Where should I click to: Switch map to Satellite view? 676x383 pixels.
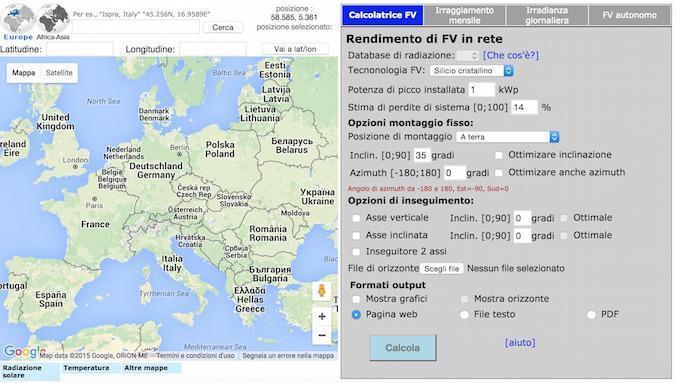point(59,73)
